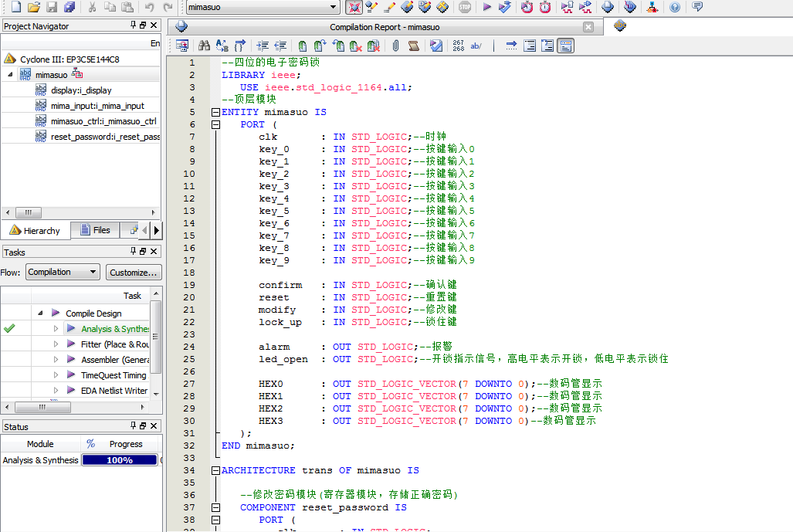Click the Analysis & Synthesis progress bar

pyautogui.click(x=119, y=460)
